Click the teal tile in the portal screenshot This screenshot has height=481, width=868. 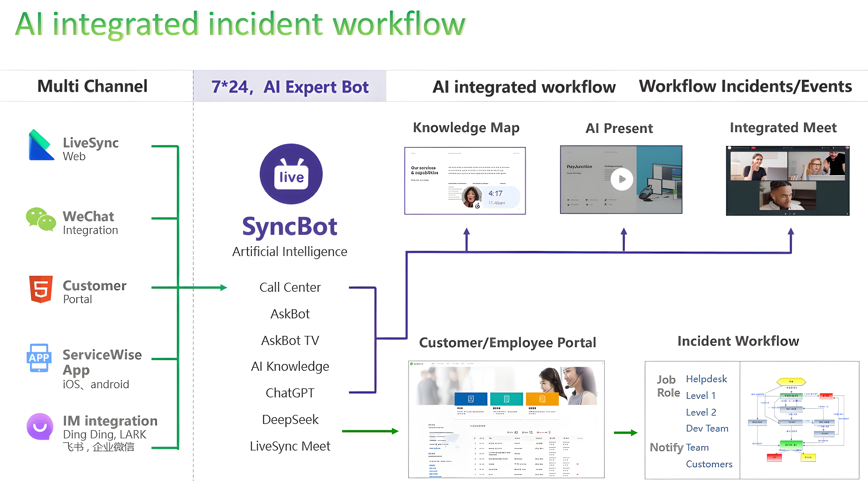click(x=507, y=399)
